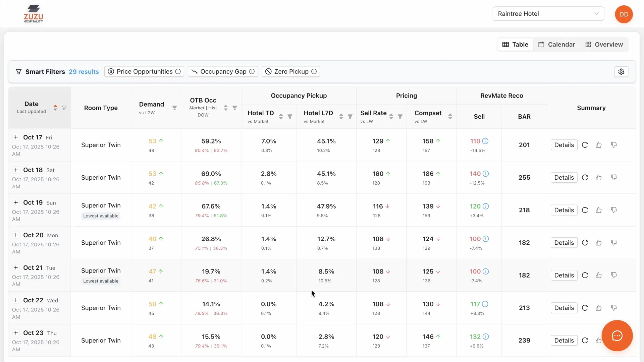Screen dimensions: 644x362
Task: Toggle the Hotel TD column filter
Action: pyautogui.click(x=290, y=116)
